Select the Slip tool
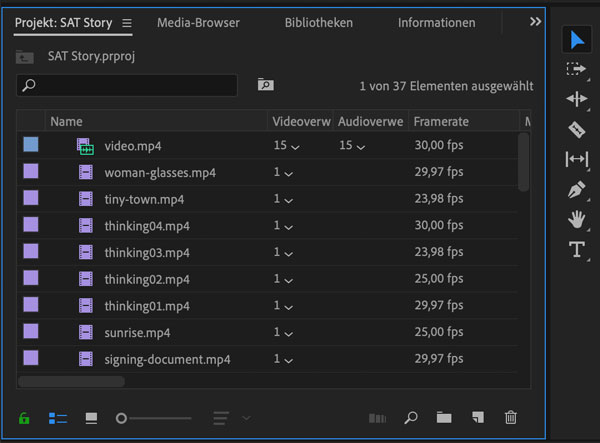This screenshot has width=600, height=443. pos(576,159)
